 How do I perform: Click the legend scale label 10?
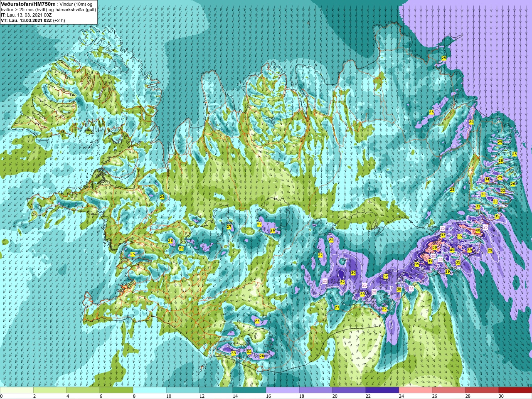click(x=168, y=396)
